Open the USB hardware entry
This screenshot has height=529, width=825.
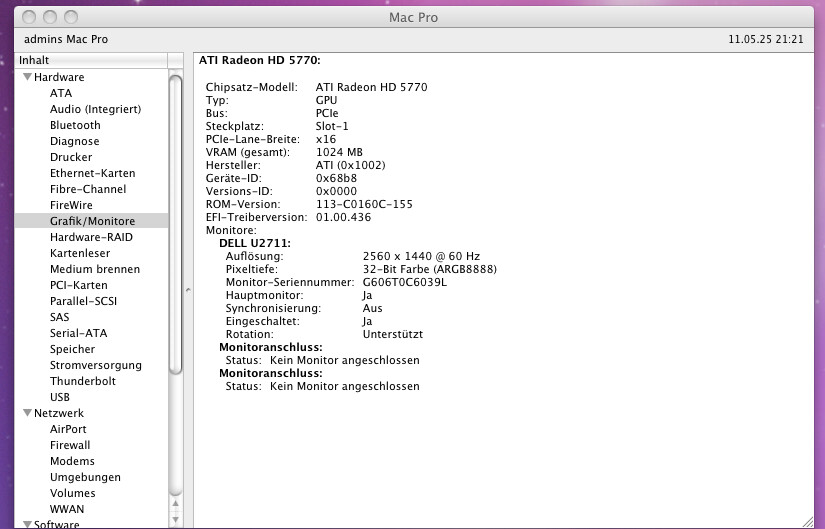pos(60,397)
